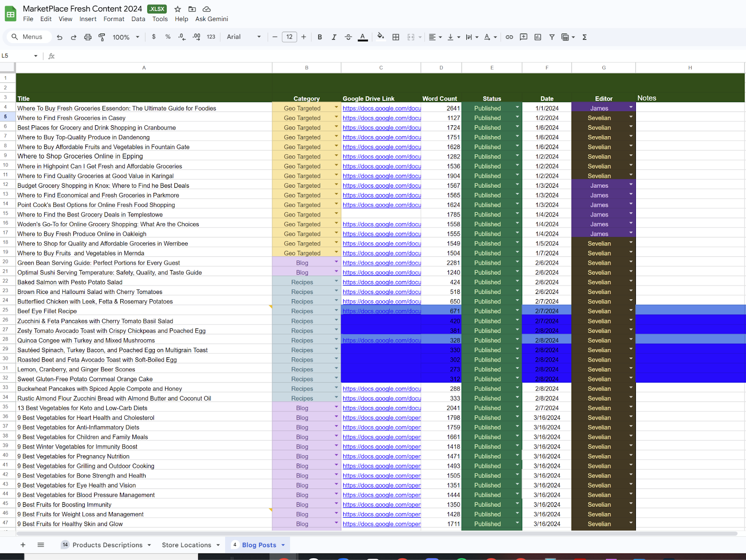
Task: Switch to the Store Locations sheet tab
Action: 186,545
